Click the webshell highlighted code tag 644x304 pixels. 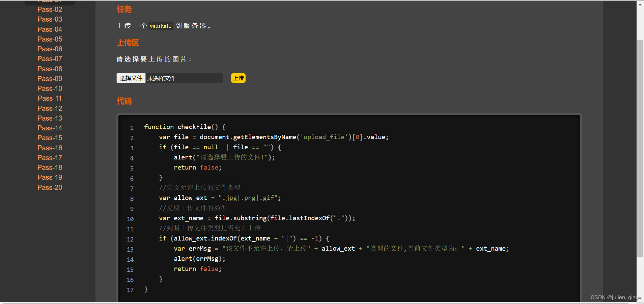[x=161, y=26]
